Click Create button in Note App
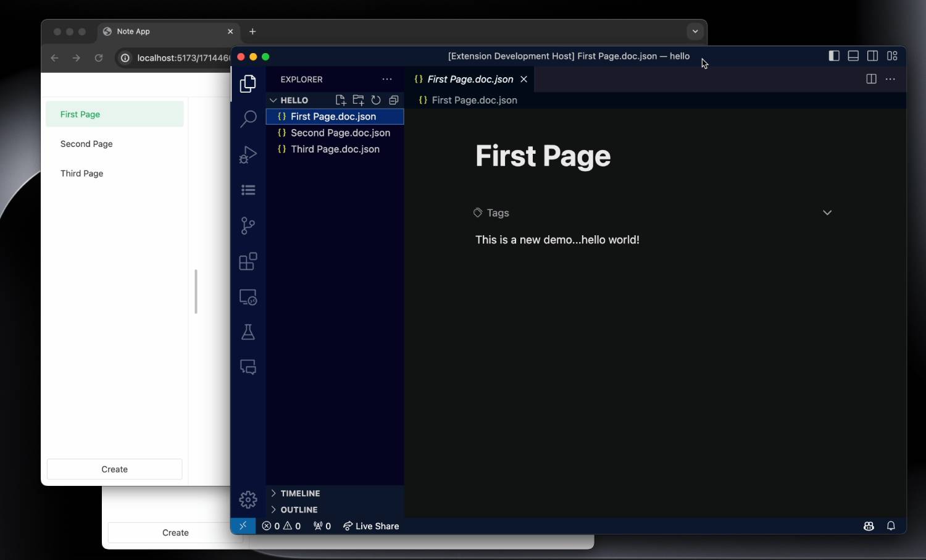The height and width of the screenshot is (560, 926). pos(115,469)
